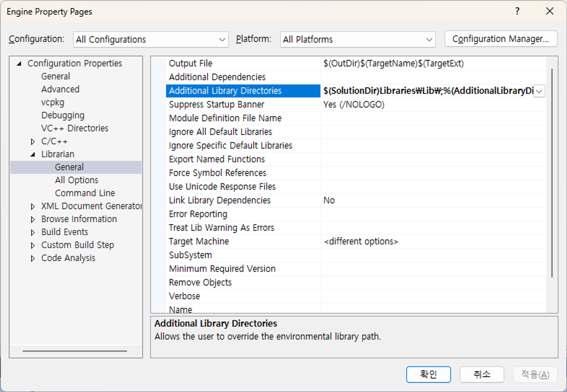Viewport: 567px width, 392px height.
Task: Select VC++ Directories in the tree
Action: tap(75, 128)
